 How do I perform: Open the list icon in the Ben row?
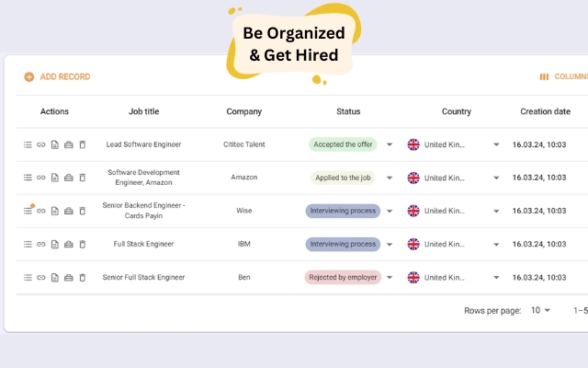pos(28,278)
